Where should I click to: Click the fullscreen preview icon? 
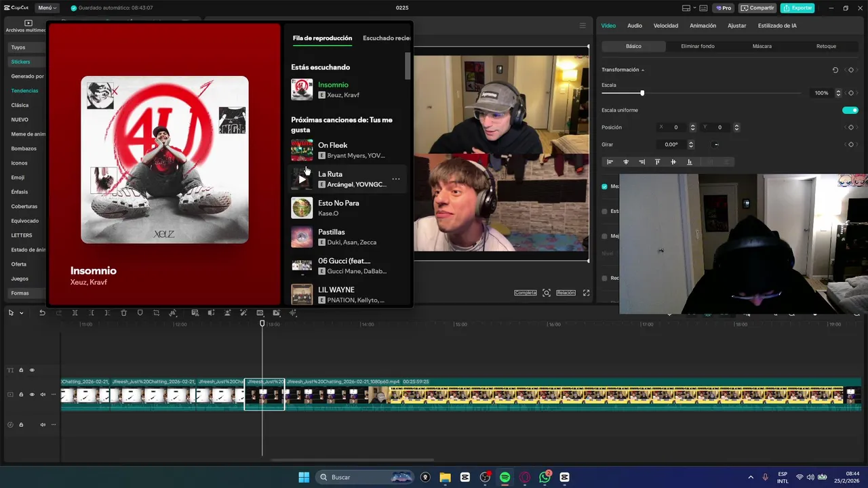coord(586,293)
